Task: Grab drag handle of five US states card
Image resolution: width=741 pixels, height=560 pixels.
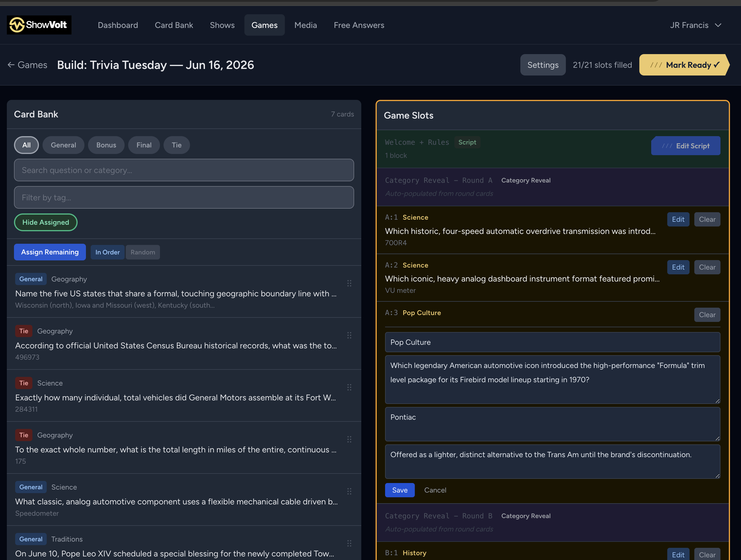Action: pyautogui.click(x=349, y=283)
